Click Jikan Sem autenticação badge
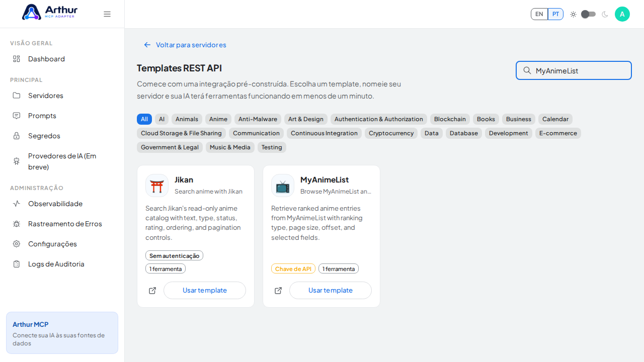644x362 pixels. tap(174, 255)
